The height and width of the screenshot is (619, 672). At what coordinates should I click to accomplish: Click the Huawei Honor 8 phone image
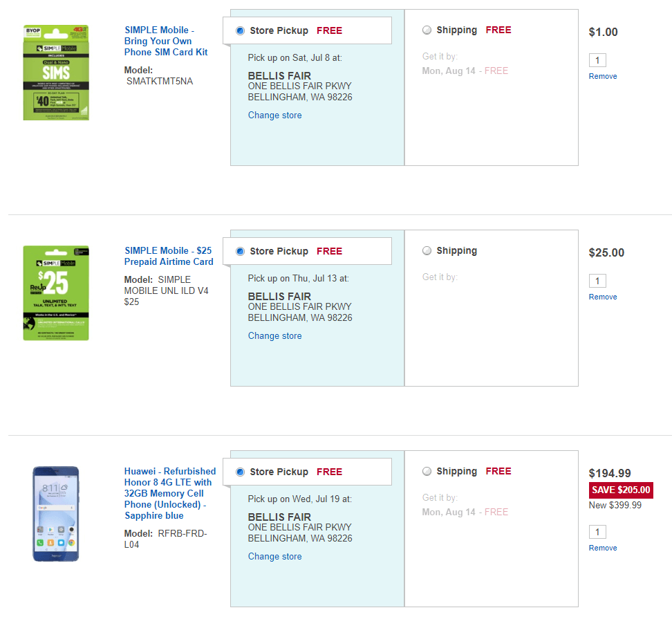[56, 514]
